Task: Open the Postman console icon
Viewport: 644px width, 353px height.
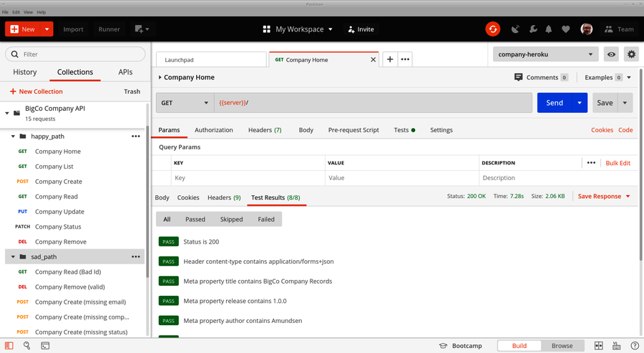Action: coord(45,346)
